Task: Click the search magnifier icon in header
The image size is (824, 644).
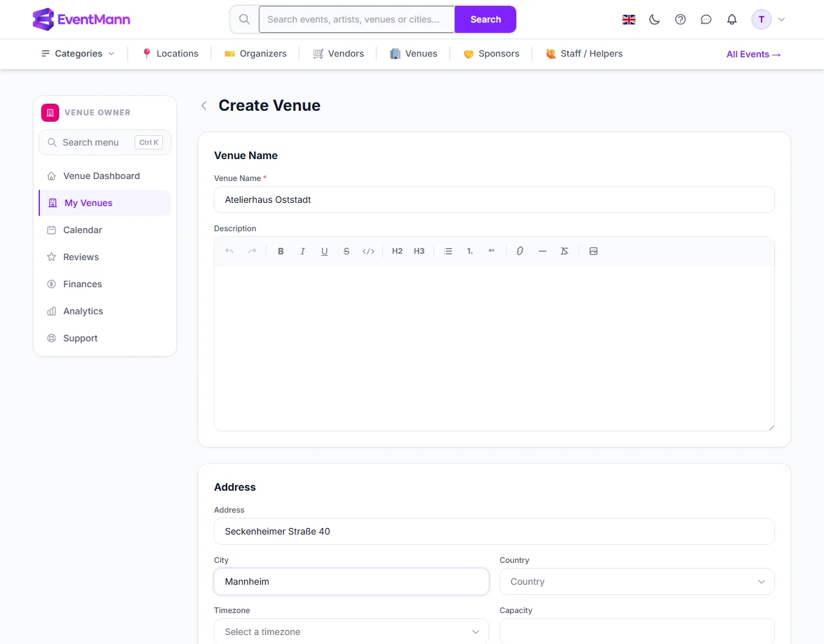Action: (x=245, y=19)
